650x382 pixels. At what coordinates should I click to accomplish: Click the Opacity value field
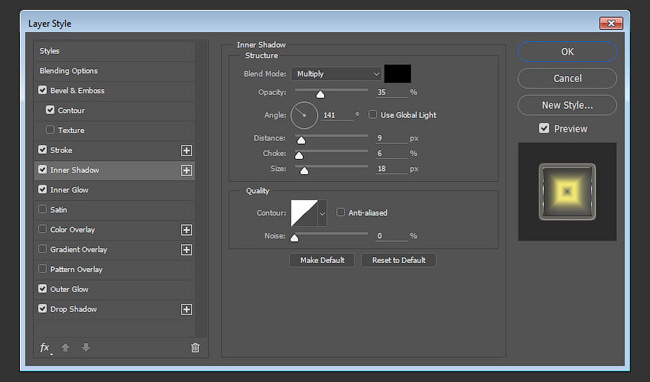point(391,92)
